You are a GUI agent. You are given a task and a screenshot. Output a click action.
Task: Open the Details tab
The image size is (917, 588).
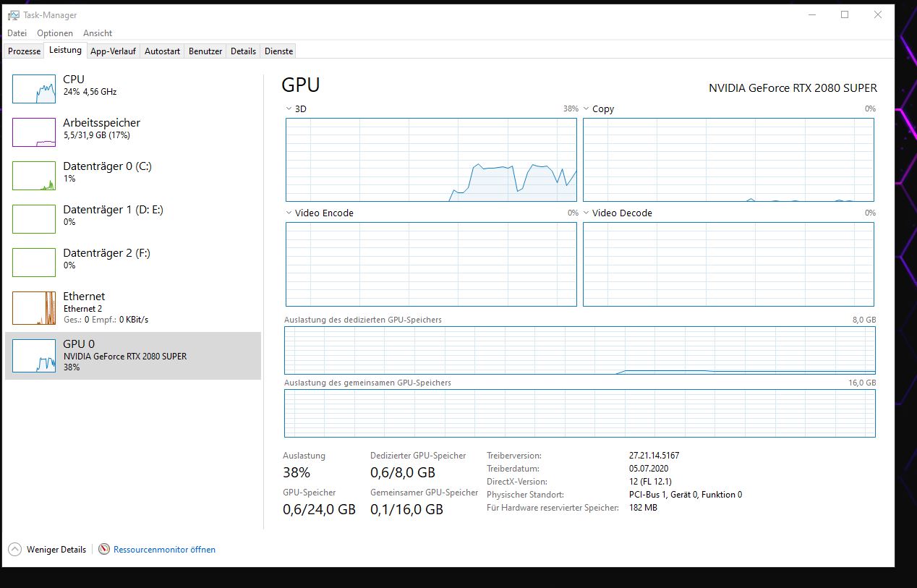[243, 51]
